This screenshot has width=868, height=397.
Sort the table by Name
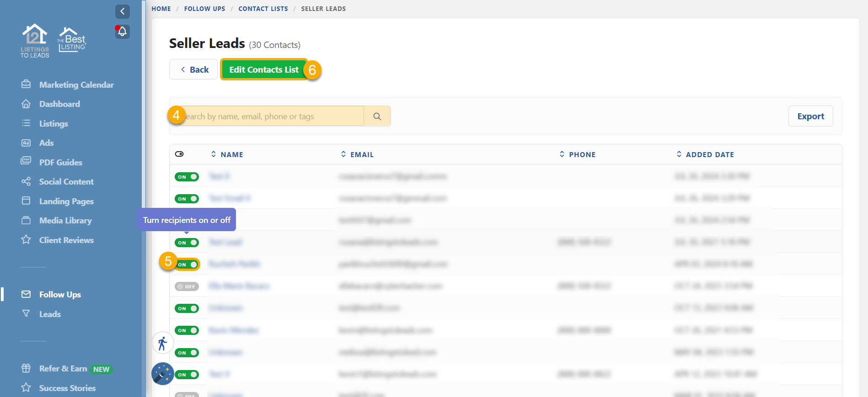tap(227, 154)
